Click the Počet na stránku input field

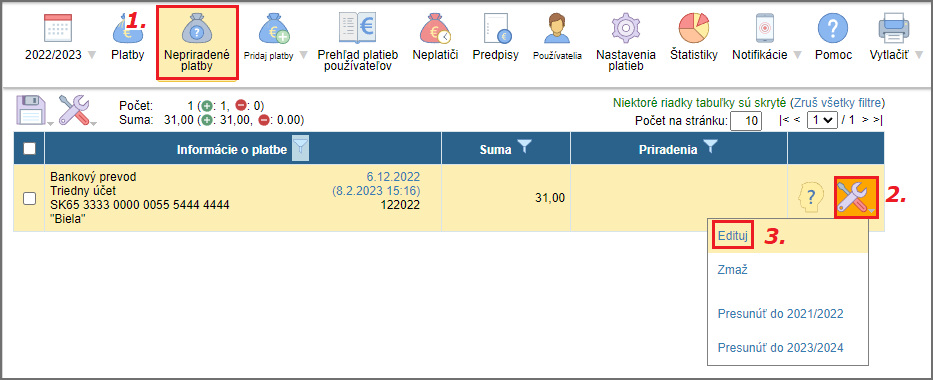click(x=746, y=121)
